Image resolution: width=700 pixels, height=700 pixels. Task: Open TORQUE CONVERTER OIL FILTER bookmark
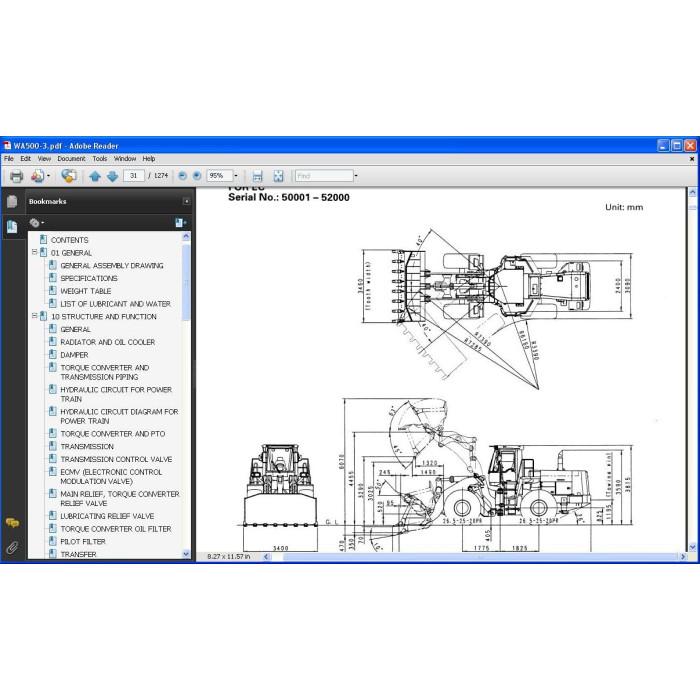pyautogui.click(x=116, y=529)
